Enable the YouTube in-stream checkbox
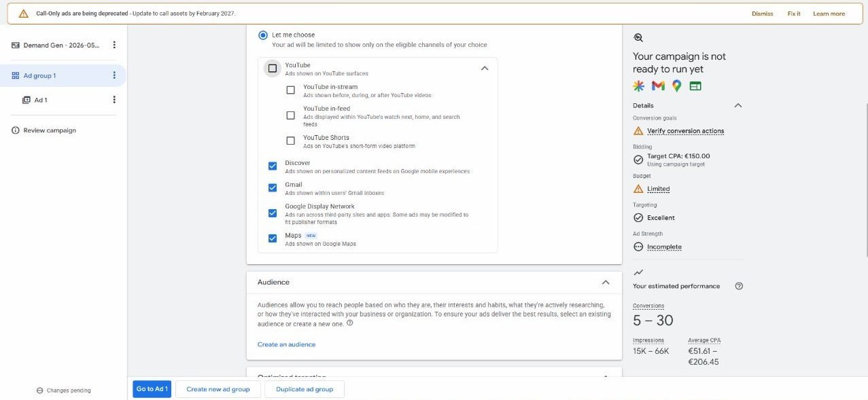The width and height of the screenshot is (868, 400). pyautogui.click(x=291, y=90)
